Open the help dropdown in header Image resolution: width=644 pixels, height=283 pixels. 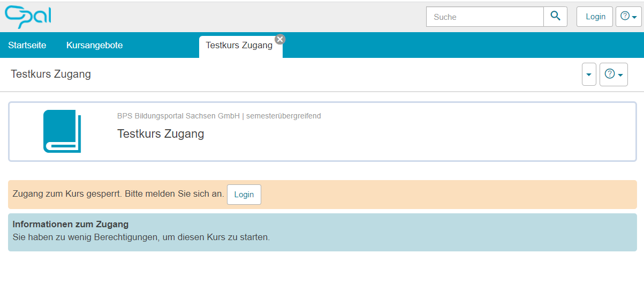click(x=628, y=17)
